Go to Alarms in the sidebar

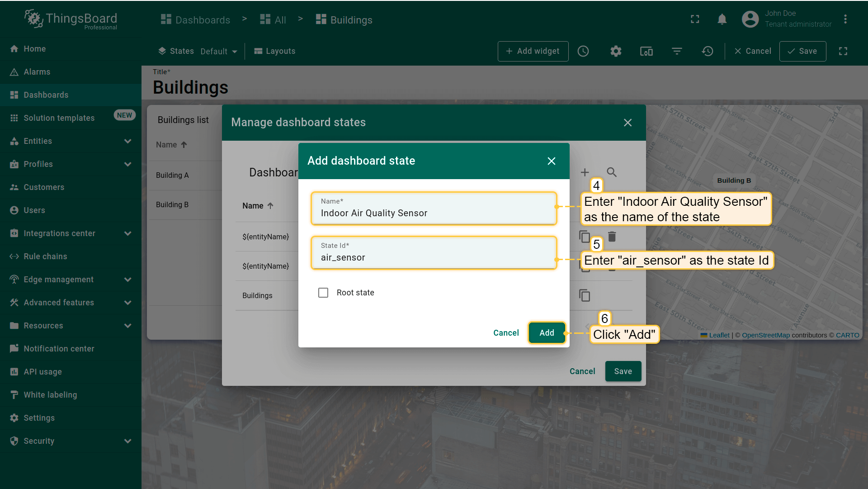(x=37, y=72)
